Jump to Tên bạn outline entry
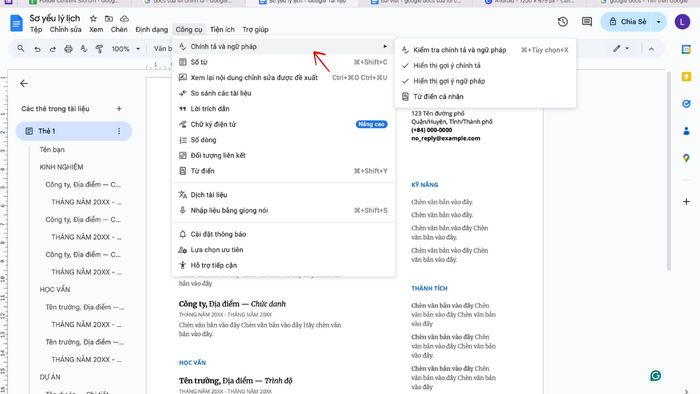This screenshot has height=394, width=700. click(52, 149)
